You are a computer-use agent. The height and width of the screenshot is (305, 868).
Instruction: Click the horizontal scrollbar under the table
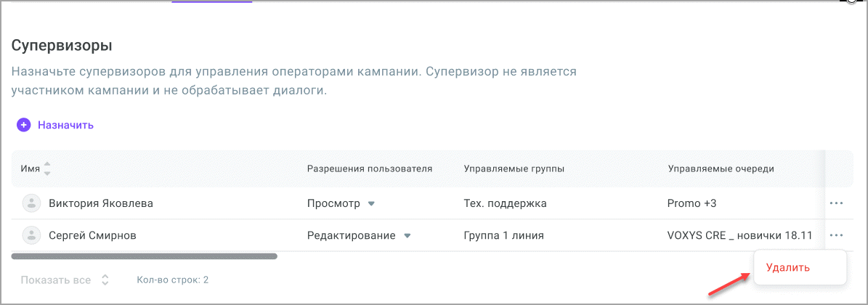144,256
